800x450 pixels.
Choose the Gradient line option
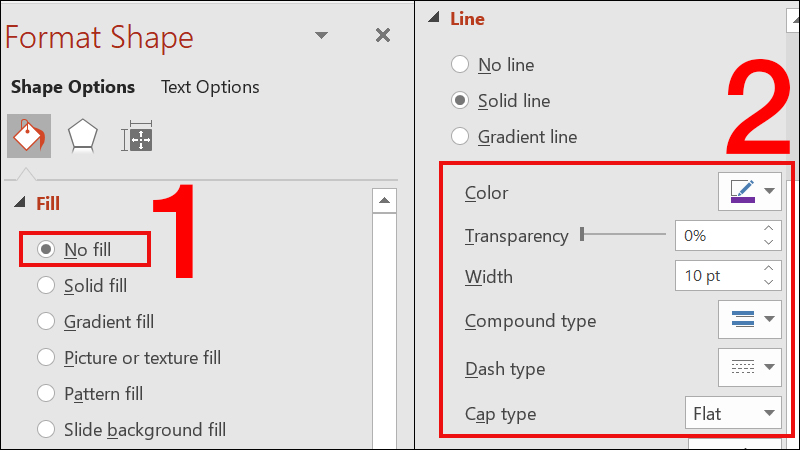tap(460, 137)
